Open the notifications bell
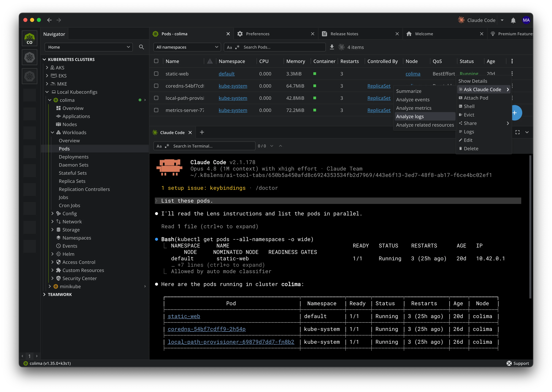This screenshot has height=392, width=552. pos(513,20)
